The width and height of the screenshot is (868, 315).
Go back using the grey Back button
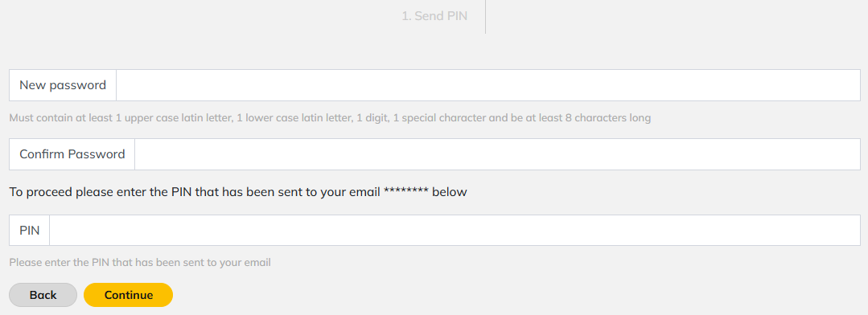point(43,295)
